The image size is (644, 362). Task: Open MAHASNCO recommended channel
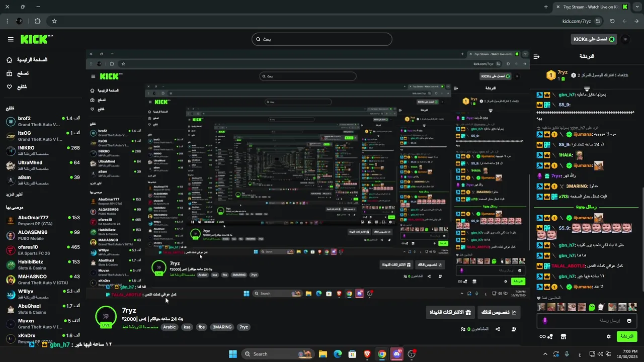click(43, 279)
